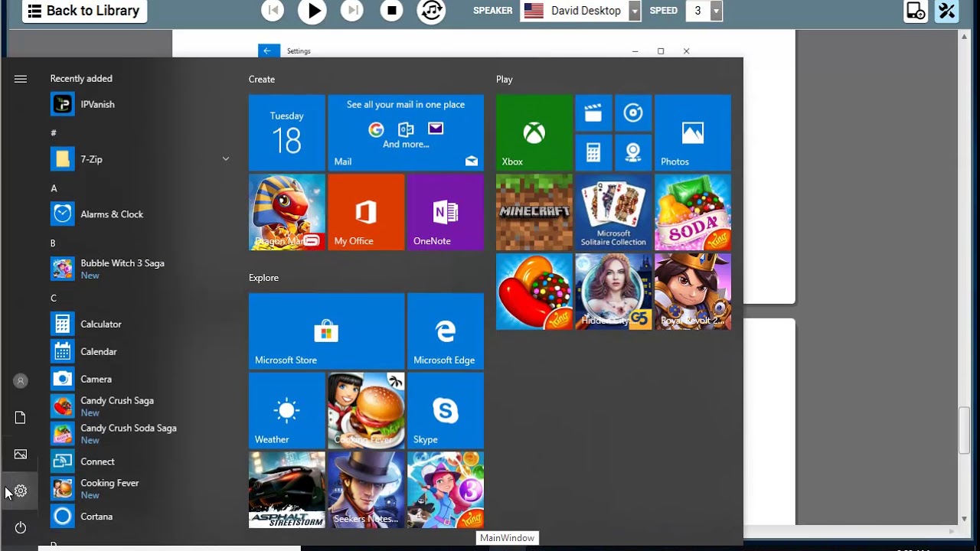The width and height of the screenshot is (980, 551).
Task: Open Bubble Witch 3 tile in Explore
Action: pos(446,490)
